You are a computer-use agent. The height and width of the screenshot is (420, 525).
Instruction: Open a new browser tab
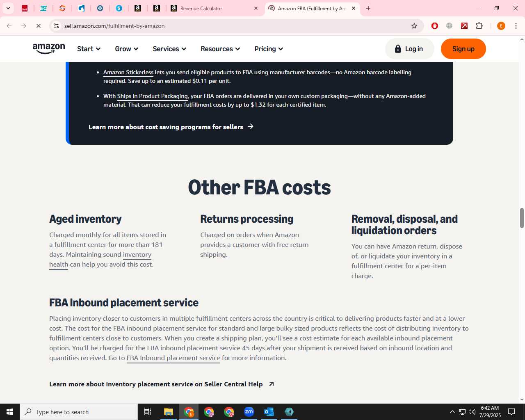(368, 8)
